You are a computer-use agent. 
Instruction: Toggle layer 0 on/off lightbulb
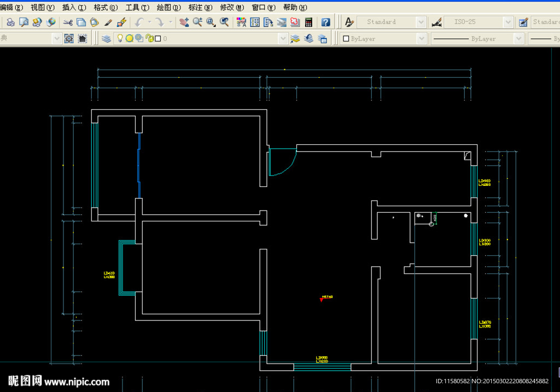pyautogui.click(x=120, y=39)
